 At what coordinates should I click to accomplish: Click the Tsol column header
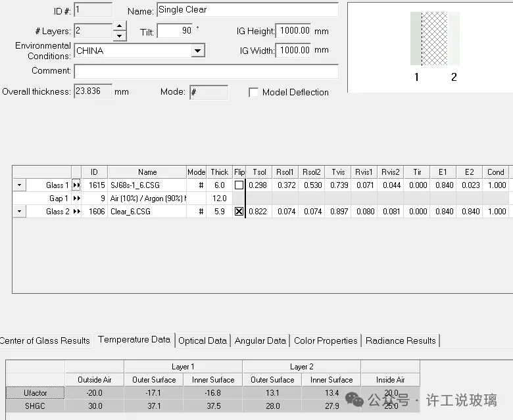pos(258,172)
